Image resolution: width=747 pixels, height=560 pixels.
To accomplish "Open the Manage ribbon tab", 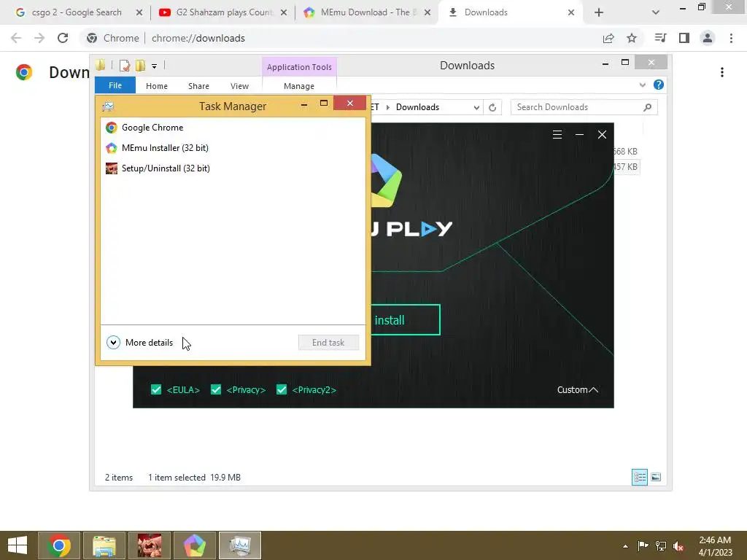I will [x=298, y=86].
